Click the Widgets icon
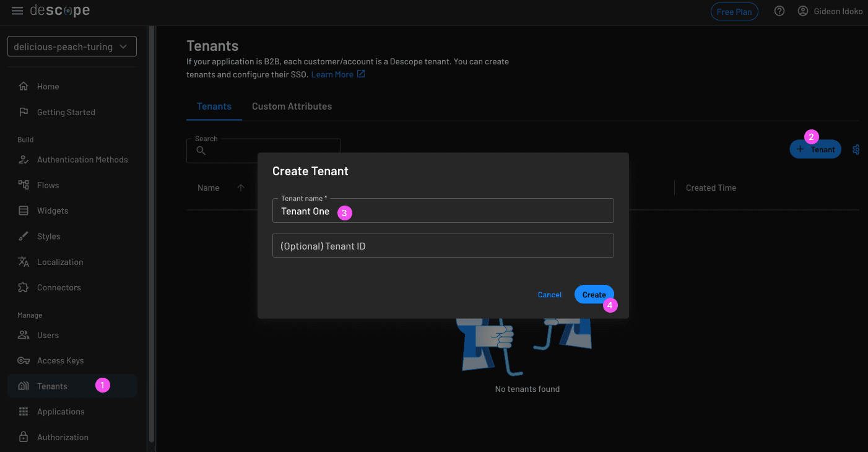This screenshot has width=868, height=452. pos(24,211)
